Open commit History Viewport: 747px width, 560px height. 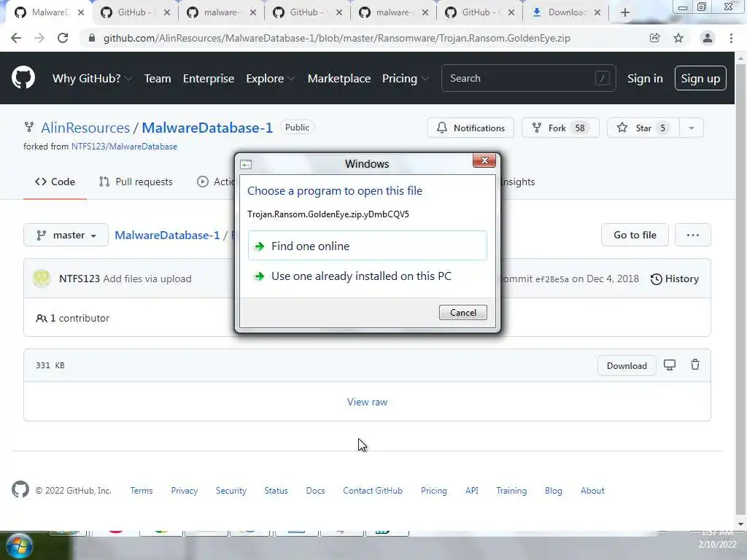tap(675, 279)
